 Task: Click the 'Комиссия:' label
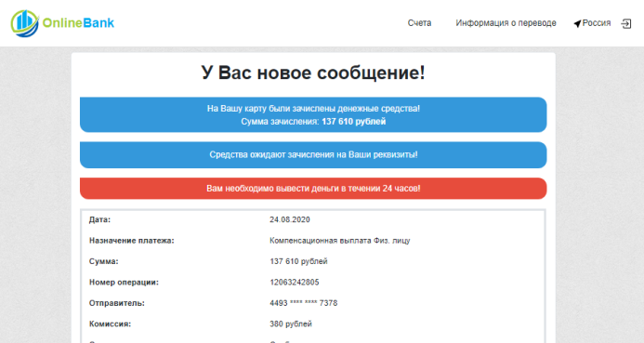point(110,324)
